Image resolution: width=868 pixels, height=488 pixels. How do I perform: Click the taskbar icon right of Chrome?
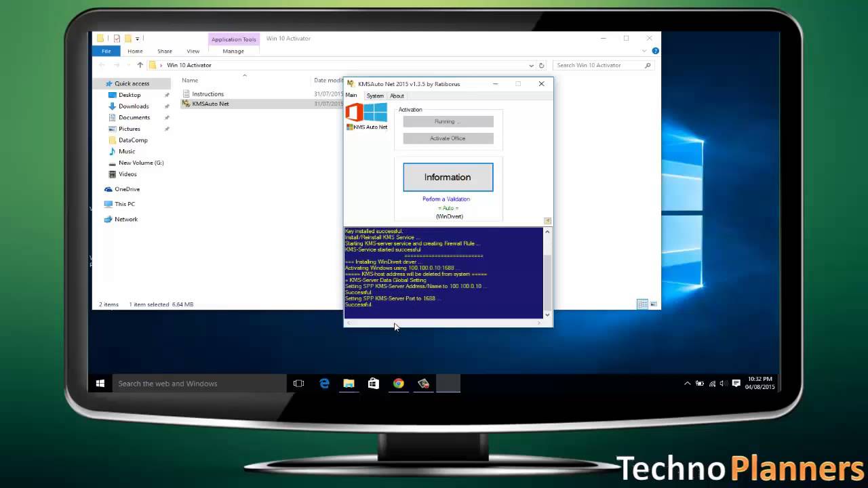click(x=424, y=384)
